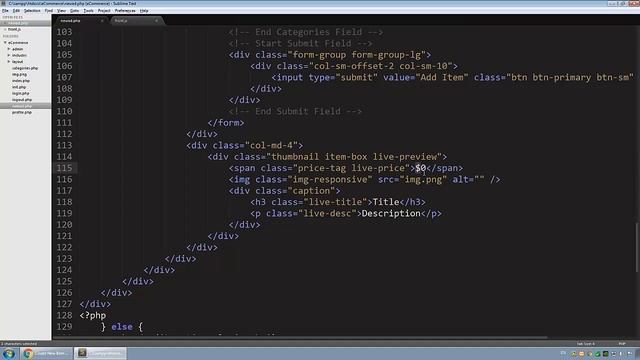
Task: Open profile.php in the sidebar
Action: [x=22, y=112]
